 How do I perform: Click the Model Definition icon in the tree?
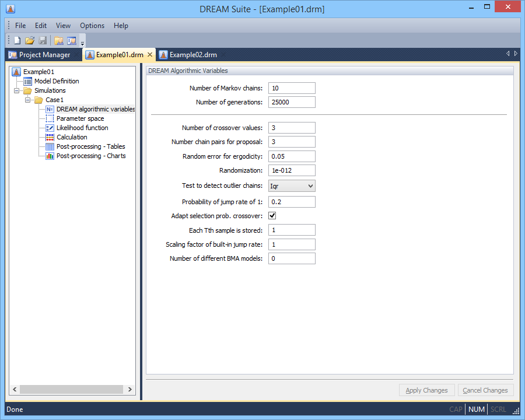click(28, 82)
